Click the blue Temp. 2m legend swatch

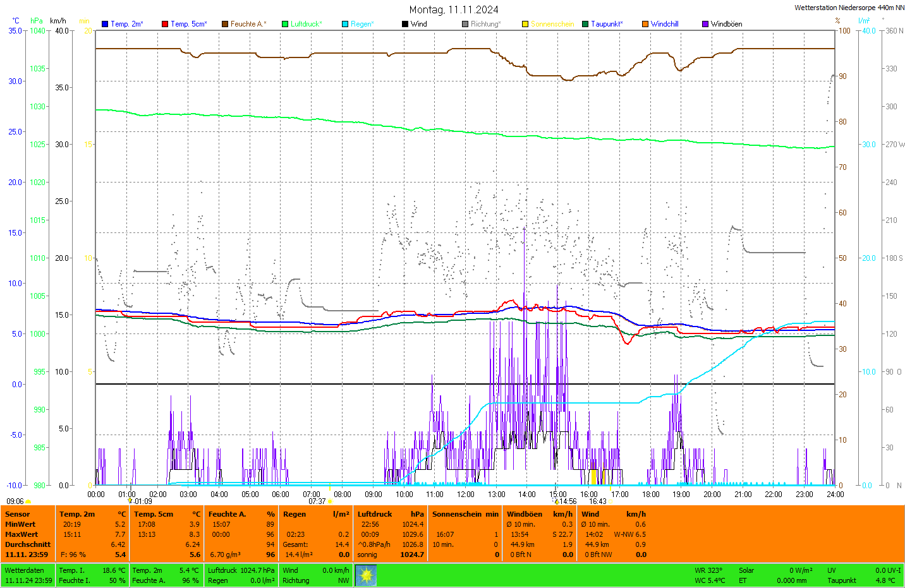pos(105,24)
